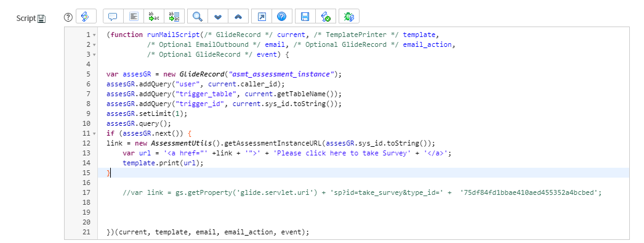Screen dimensions: 644x243
Task: Click the comment toggle speech-bubble icon
Action: click(x=113, y=17)
